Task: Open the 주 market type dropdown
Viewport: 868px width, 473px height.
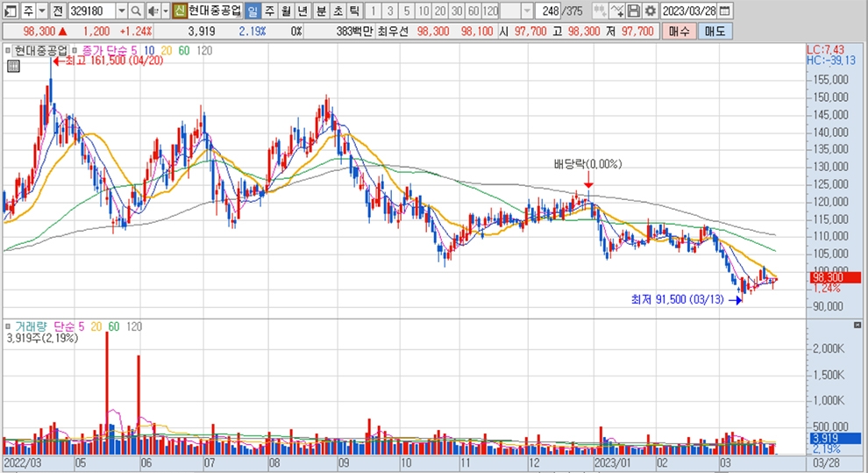Action: pyautogui.click(x=41, y=11)
